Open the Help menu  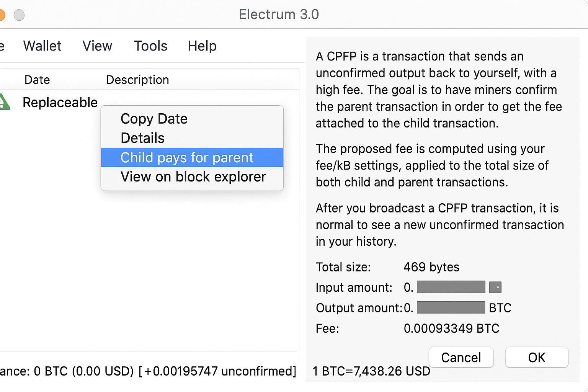(202, 46)
